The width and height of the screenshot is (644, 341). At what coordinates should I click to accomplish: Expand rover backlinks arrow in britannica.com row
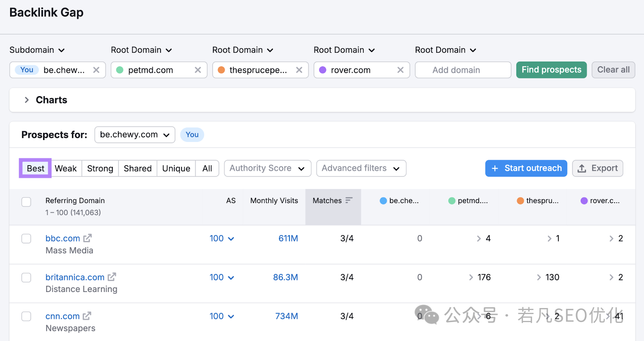[611, 277]
